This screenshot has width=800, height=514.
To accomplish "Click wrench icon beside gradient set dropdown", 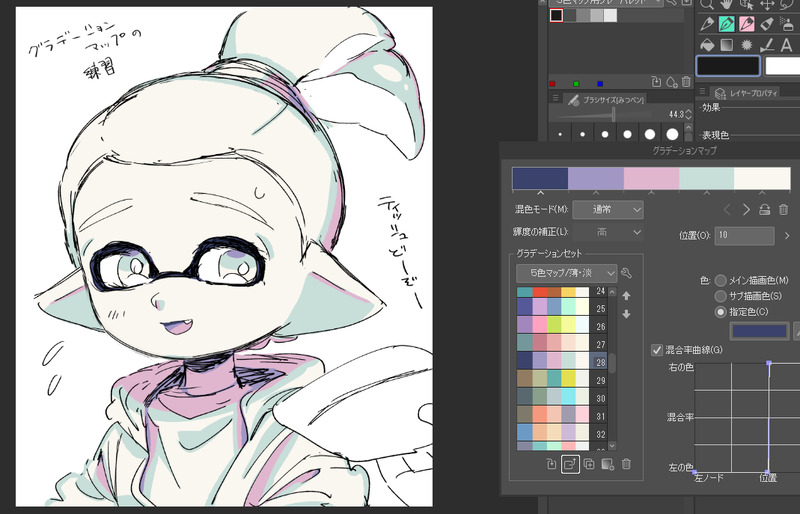I will 627,274.
